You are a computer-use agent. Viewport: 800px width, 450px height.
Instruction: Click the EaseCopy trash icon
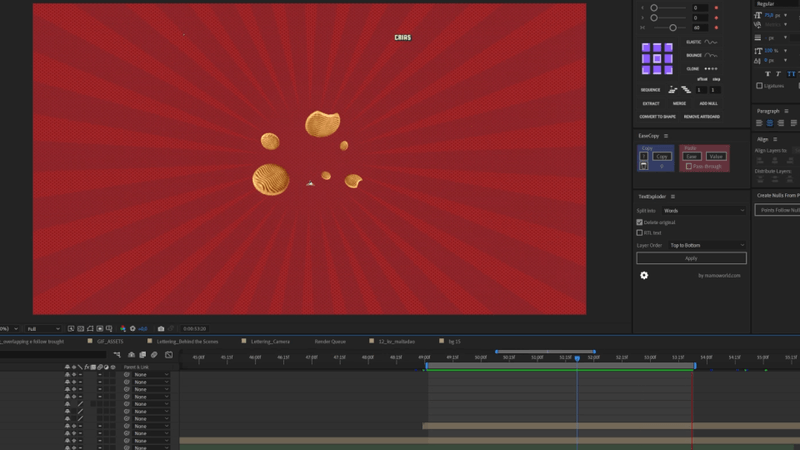pos(644,166)
